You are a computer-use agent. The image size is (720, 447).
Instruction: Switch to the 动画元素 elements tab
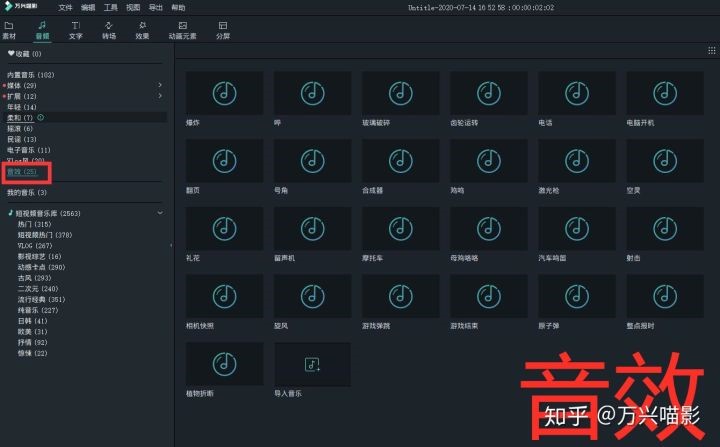click(182, 30)
